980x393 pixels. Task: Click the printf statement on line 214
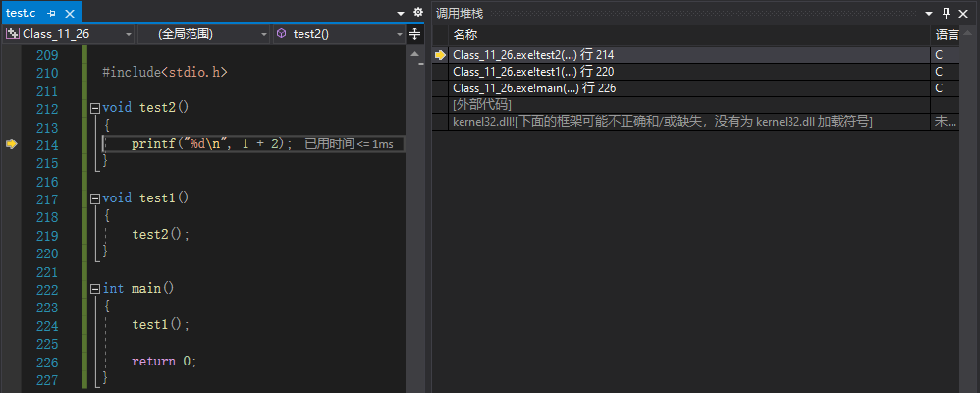[x=212, y=143]
